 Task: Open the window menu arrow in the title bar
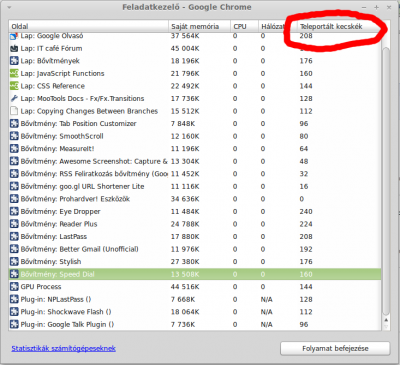pos(9,7)
